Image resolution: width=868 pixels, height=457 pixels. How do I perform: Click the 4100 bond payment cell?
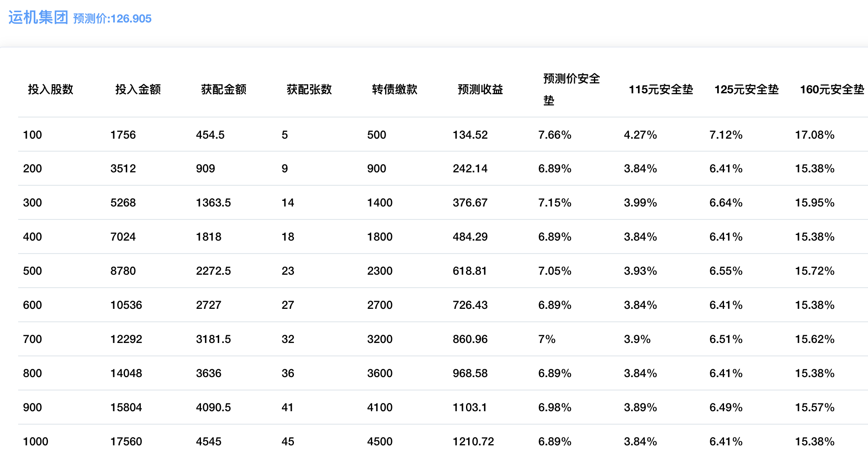pyautogui.click(x=380, y=407)
